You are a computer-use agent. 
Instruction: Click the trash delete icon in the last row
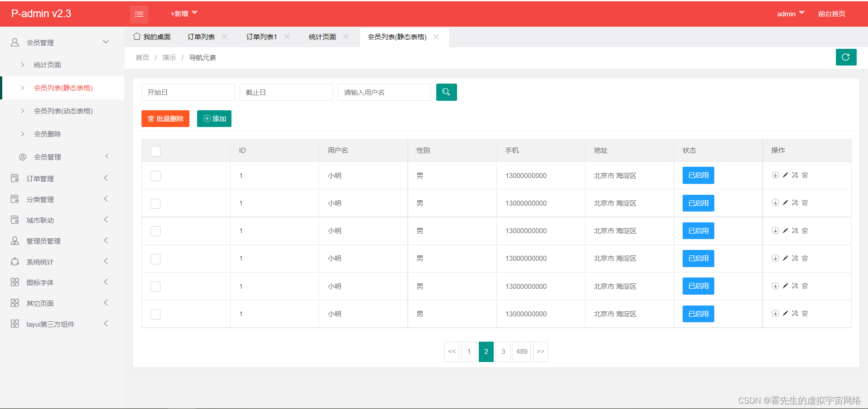pos(805,313)
